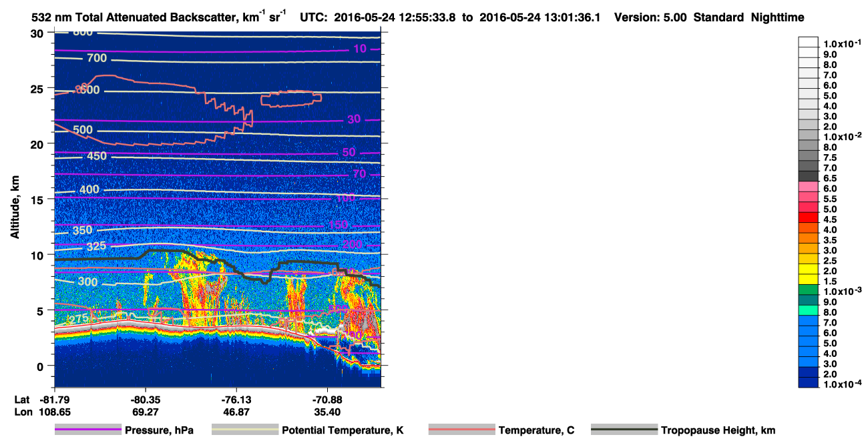Click the longitude value "69.27"
The width and height of the screenshot is (868, 445).
[147, 412]
